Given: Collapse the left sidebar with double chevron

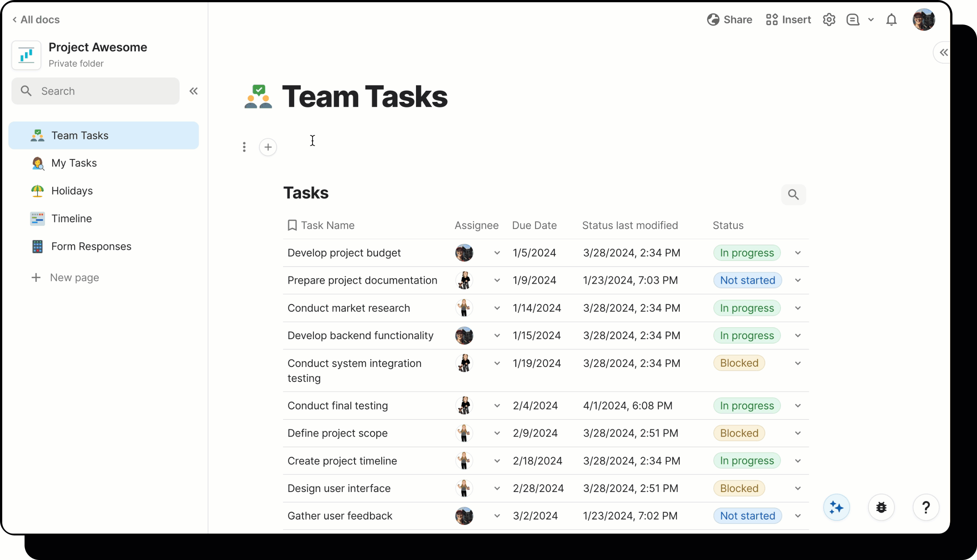Looking at the screenshot, I should pyautogui.click(x=193, y=91).
